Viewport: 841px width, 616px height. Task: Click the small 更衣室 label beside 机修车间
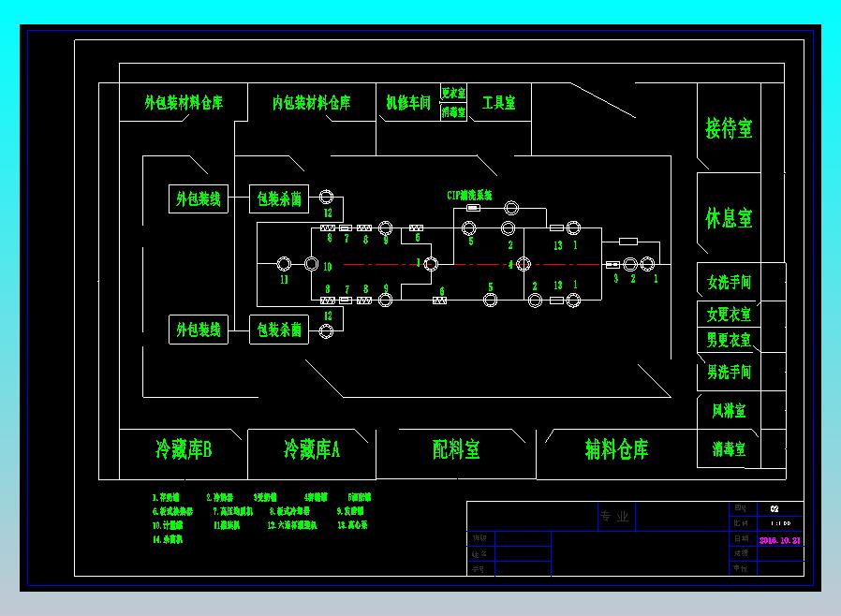pyautogui.click(x=453, y=93)
